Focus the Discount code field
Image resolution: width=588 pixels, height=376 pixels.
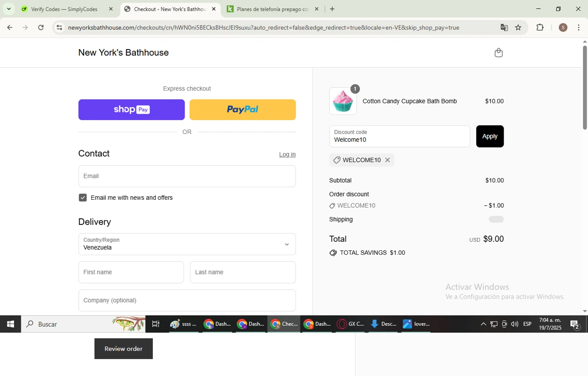[399, 136]
